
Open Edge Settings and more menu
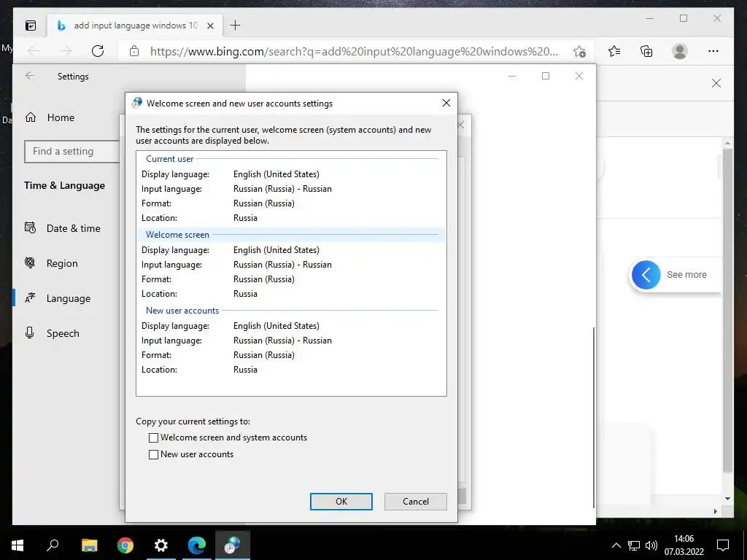(713, 51)
